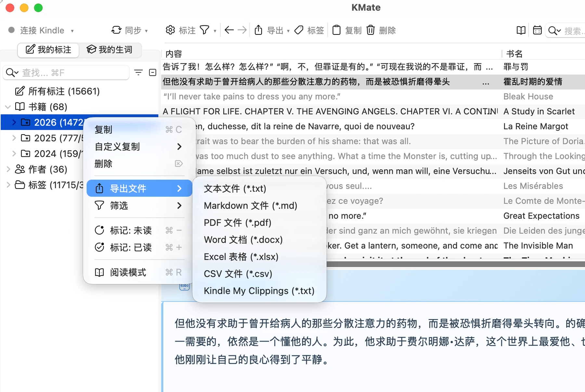Export as Kindle My Clippings (*.txt)

click(259, 291)
